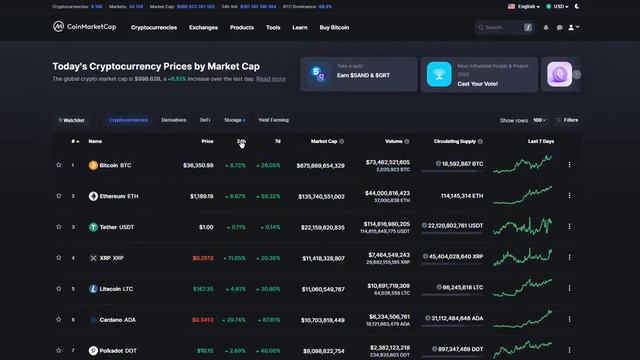Open the Tools nav menu
The image size is (640, 360).
click(x=273, y=27)
